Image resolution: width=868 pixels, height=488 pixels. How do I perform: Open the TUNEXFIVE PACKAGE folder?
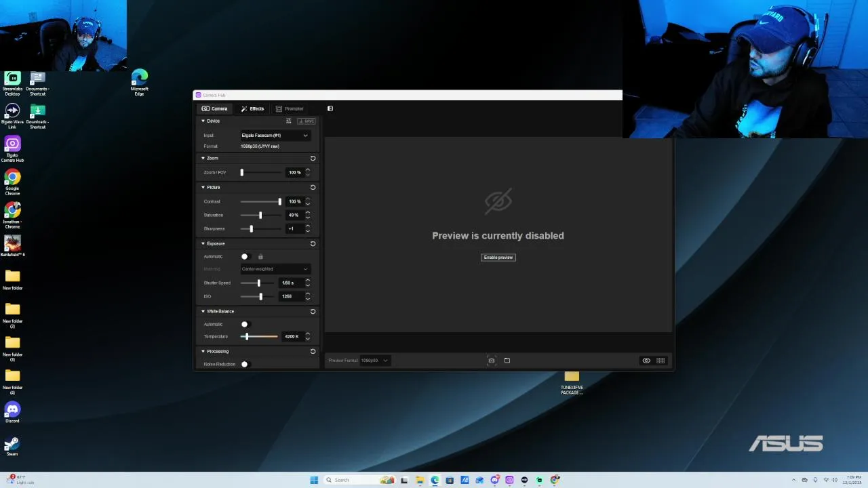(x=572, y=382)
